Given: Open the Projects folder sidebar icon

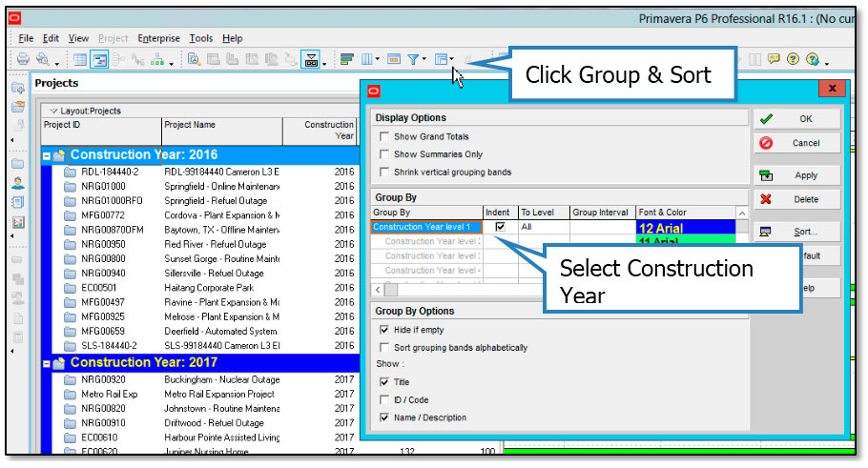Looking at the screenshot, I should (18, 164).
